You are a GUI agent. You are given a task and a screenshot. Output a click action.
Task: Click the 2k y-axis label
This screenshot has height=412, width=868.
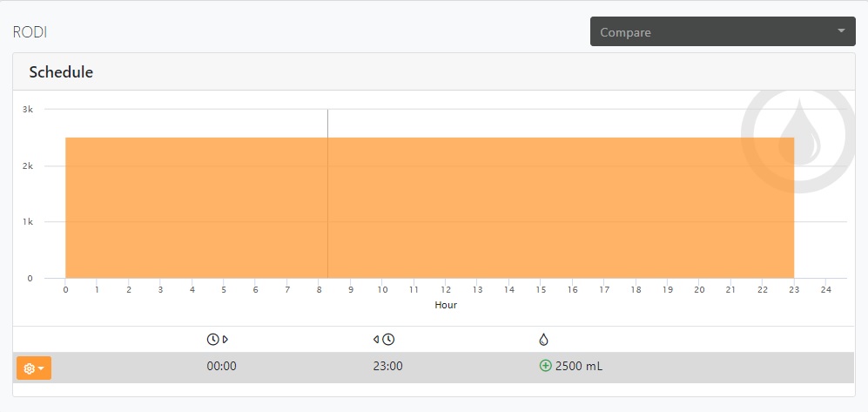point(28,165)
